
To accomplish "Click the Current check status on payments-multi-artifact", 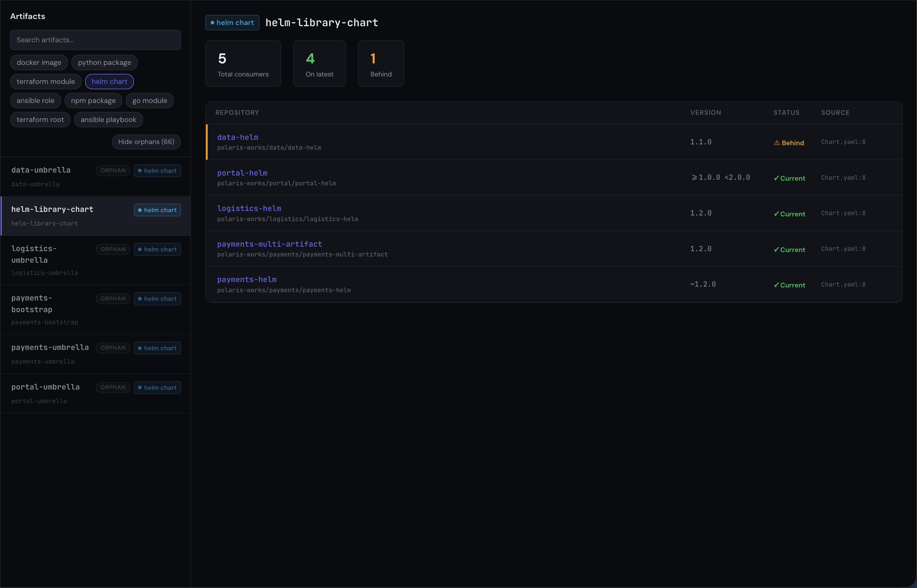I will 789,250.
